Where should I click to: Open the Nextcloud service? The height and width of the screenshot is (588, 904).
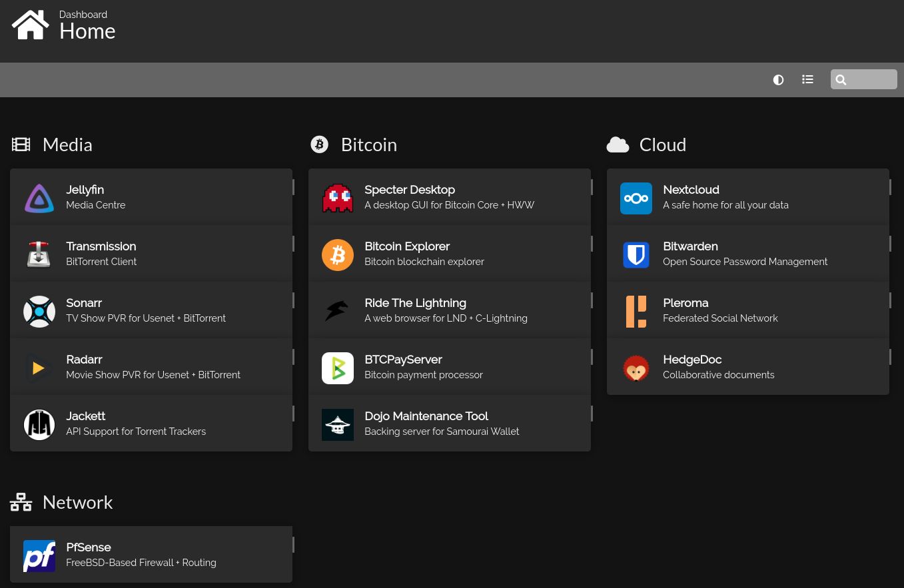[733, 196]
